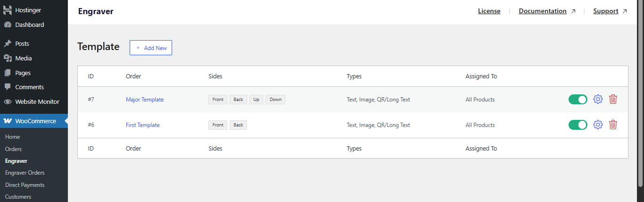Click the #7 ID cell
This screenshot has width=644, height=202.
(x=91, y=100)
